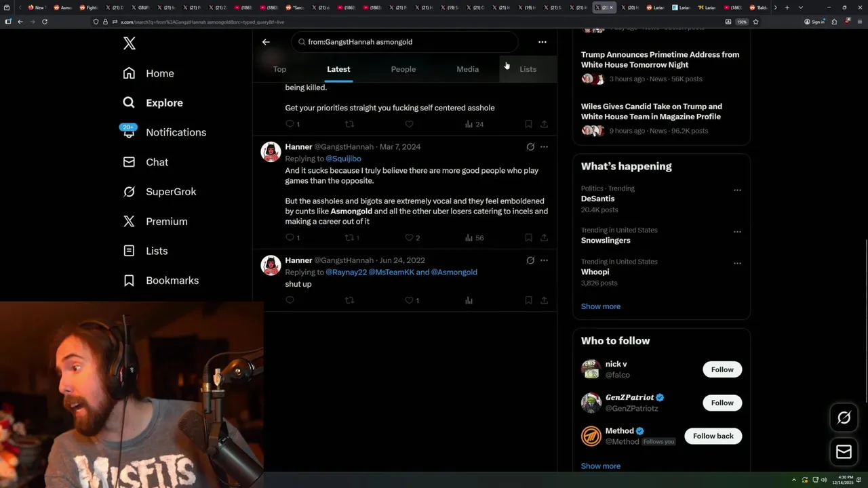This screenshot has width=868, height=488.
Task: Open Trump Primetime Address news story
Action: [x=661, y=66]
